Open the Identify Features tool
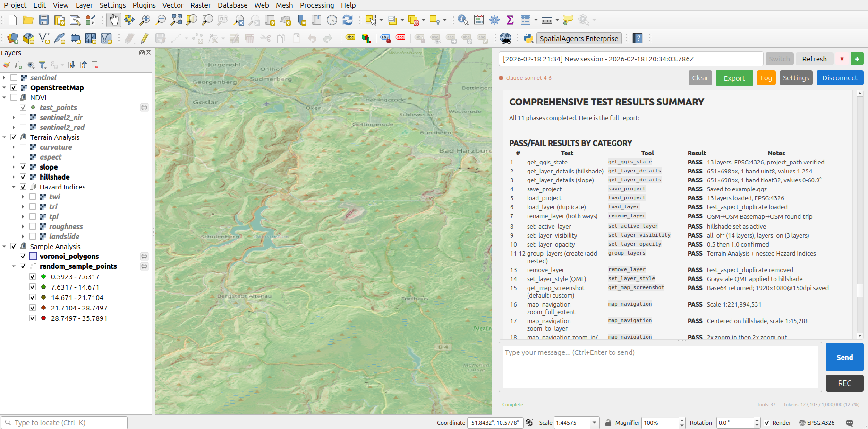 [x=463, y=20]
